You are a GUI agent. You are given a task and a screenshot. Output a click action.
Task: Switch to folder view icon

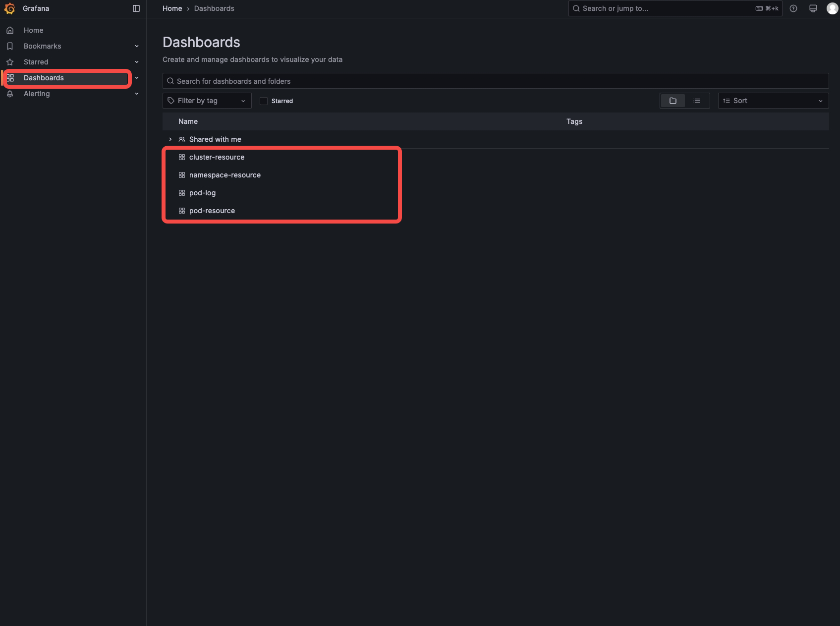673,101
